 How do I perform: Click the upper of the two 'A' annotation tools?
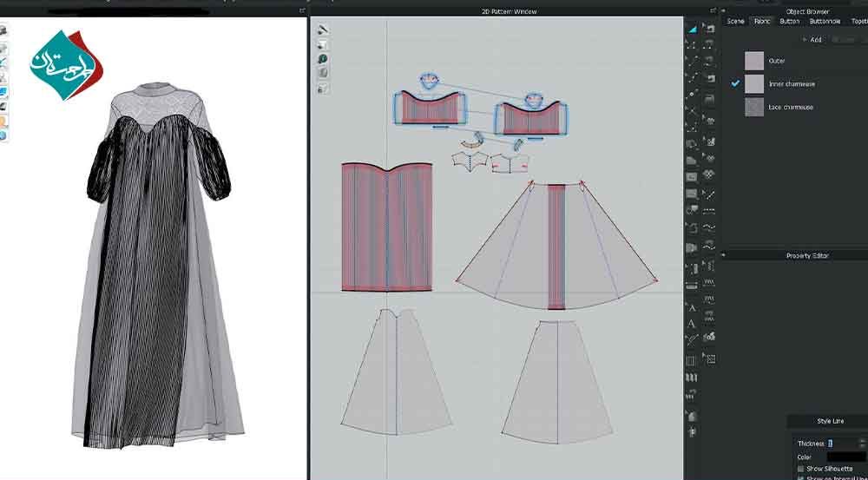click(692, 308)
